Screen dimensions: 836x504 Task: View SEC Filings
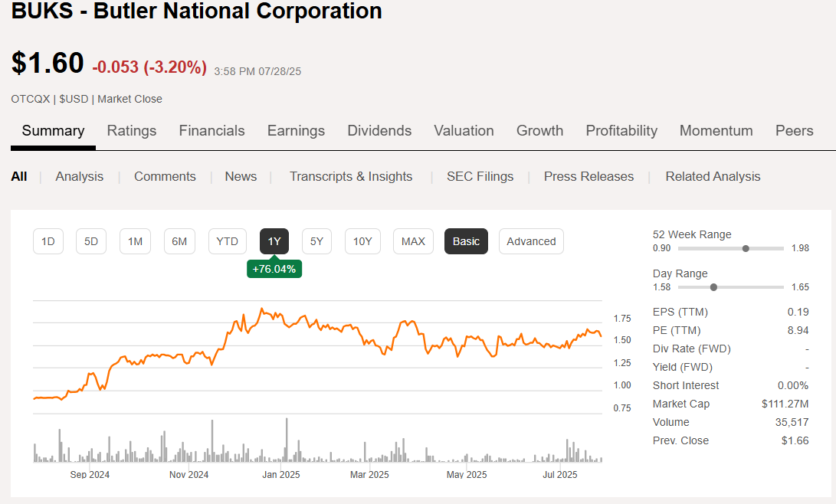480,176
